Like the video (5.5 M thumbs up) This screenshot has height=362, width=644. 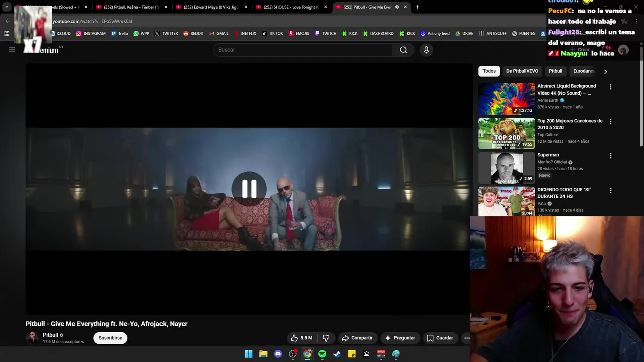301,338
